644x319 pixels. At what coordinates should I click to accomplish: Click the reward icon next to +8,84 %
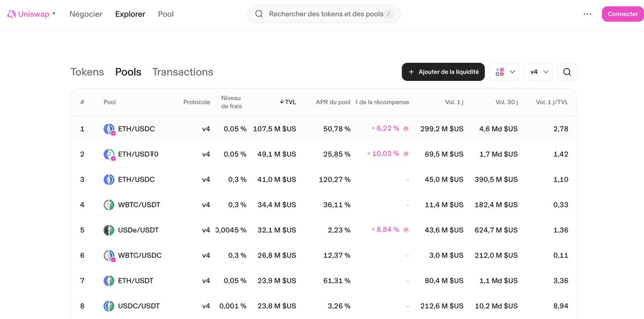click(x=406, y=230)
